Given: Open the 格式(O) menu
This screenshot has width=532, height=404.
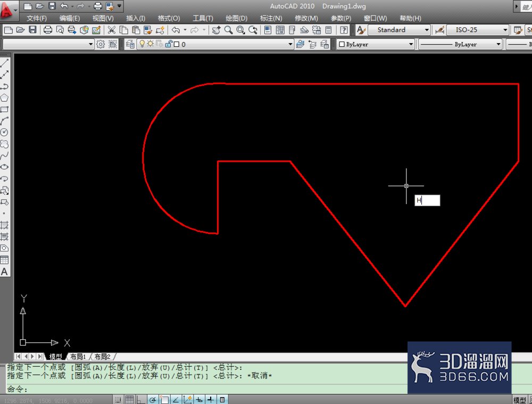Looking at the screenshot, I should [169, 18].
